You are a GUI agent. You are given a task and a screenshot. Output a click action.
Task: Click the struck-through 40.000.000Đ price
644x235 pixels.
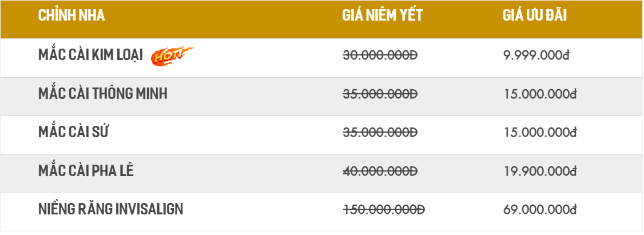point(380,171)
